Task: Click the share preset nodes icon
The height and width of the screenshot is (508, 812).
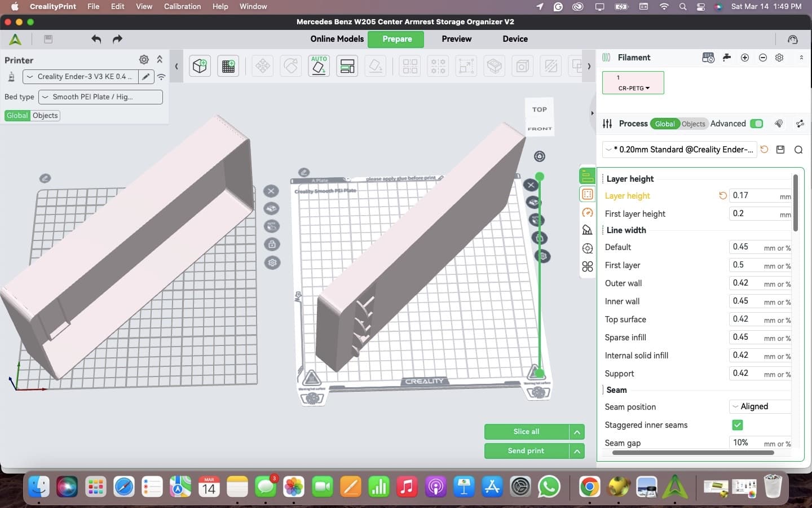Action: click(x=800, y=124)
